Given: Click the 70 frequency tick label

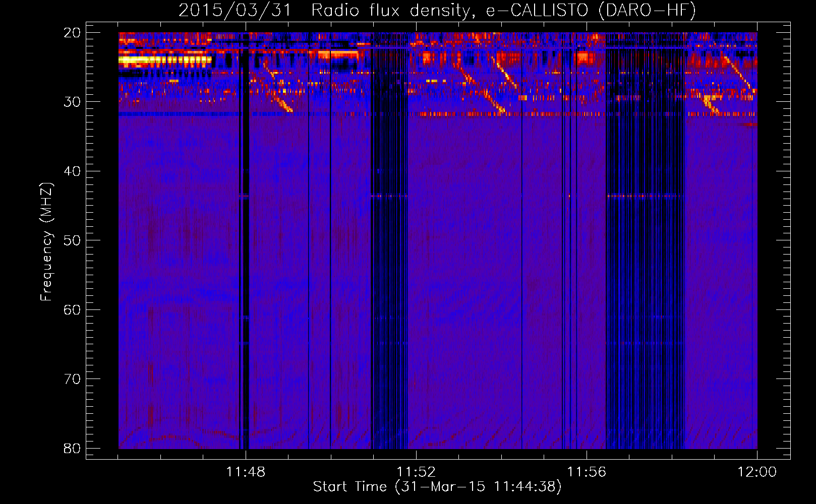Looking at the screenshot, I should point(72,379).
